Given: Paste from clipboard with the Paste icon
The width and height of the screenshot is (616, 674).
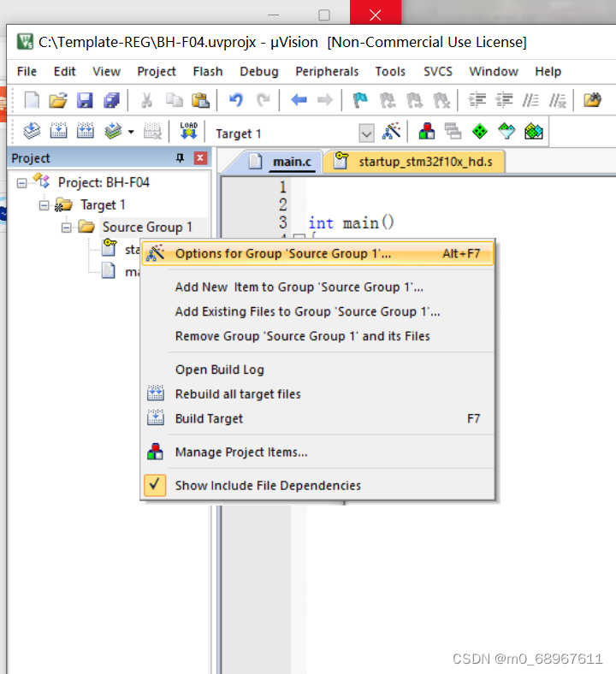Looking at the screenshot, I should click(200, 100).
